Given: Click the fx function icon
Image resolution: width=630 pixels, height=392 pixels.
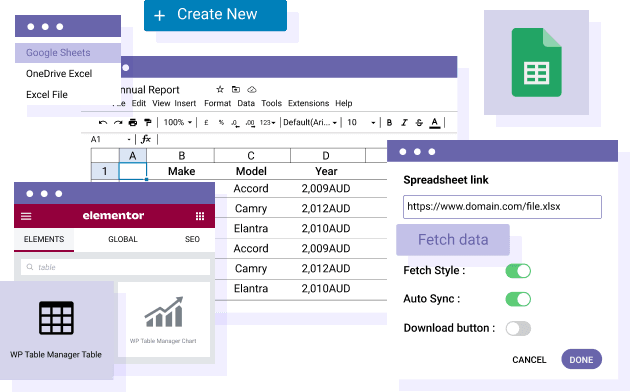Looking at the screenshot, I should pyautogui.click(x=146, y=139).
